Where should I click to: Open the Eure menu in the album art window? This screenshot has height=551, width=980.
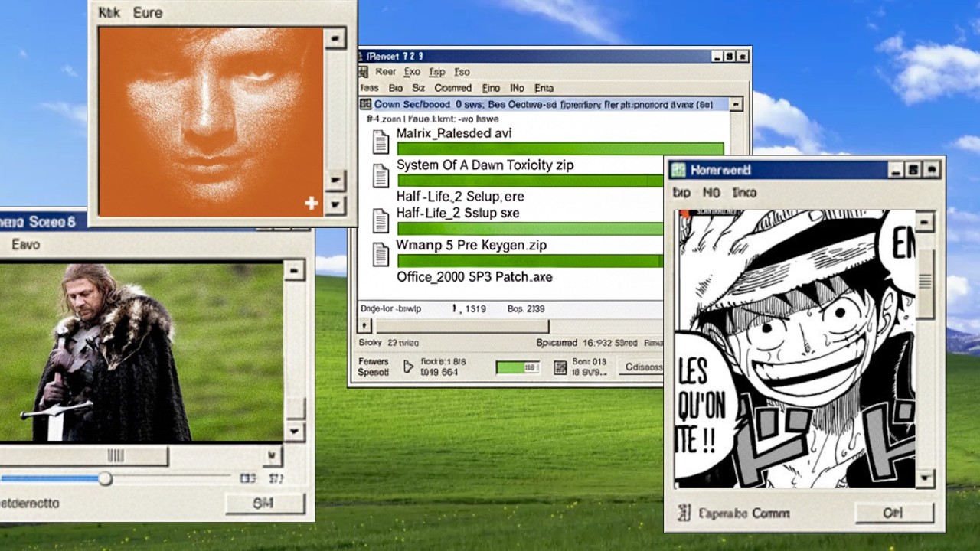click(x=147, y=13)
